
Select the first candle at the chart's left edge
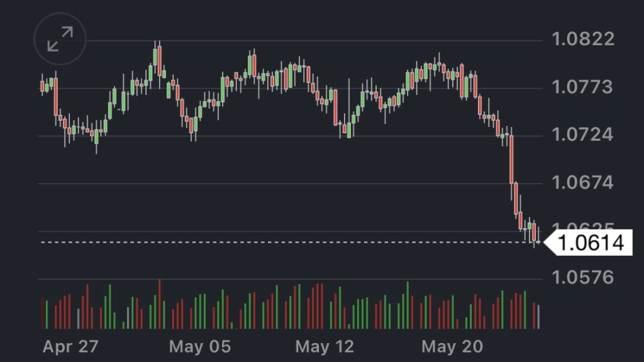pyautogui.click(x=43, y=87)
